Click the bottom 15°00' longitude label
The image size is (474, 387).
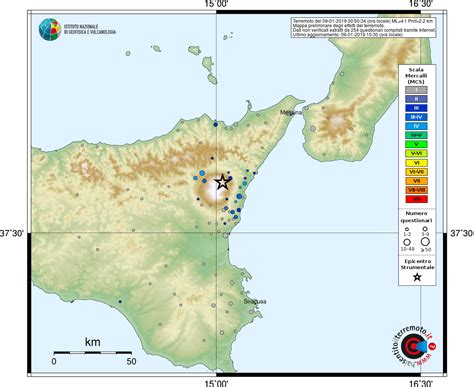(x=217, y=383)
